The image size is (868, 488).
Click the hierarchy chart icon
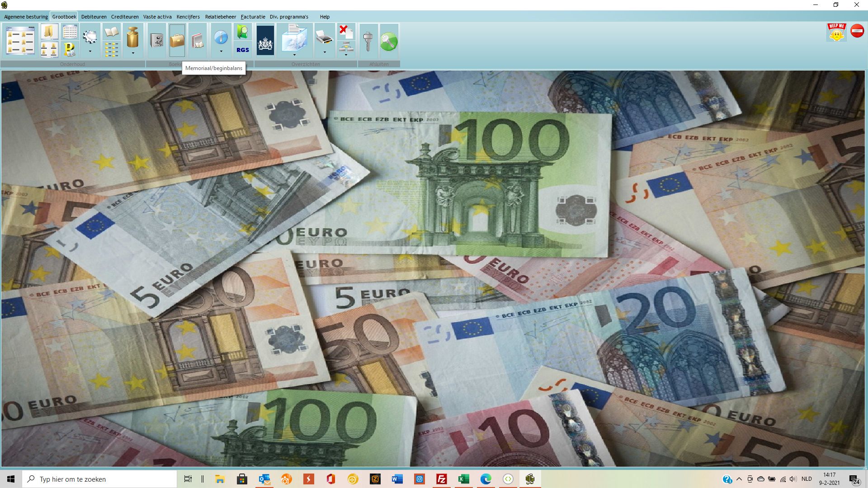pyautogui.click(x=346, y=46)
